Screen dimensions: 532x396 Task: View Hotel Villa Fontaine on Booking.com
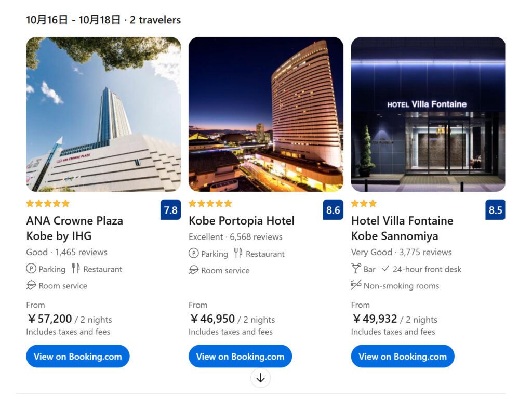coord(403,357)
